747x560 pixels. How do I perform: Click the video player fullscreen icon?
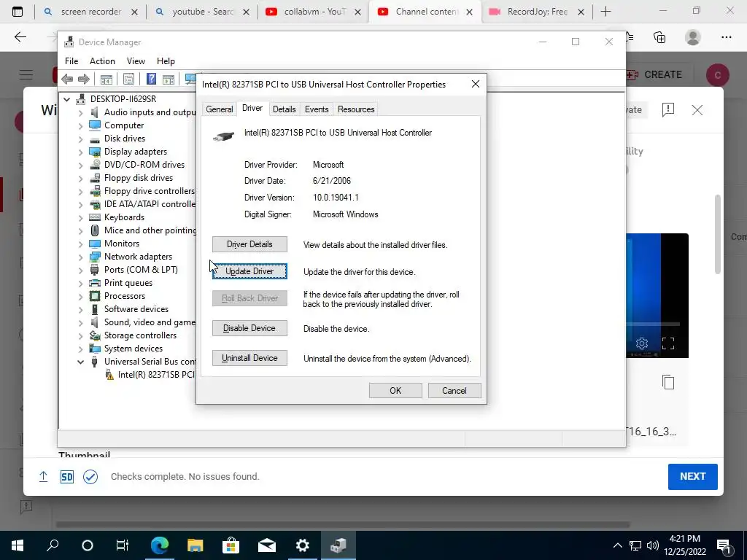pyautogui.click(x=668, y=343)
